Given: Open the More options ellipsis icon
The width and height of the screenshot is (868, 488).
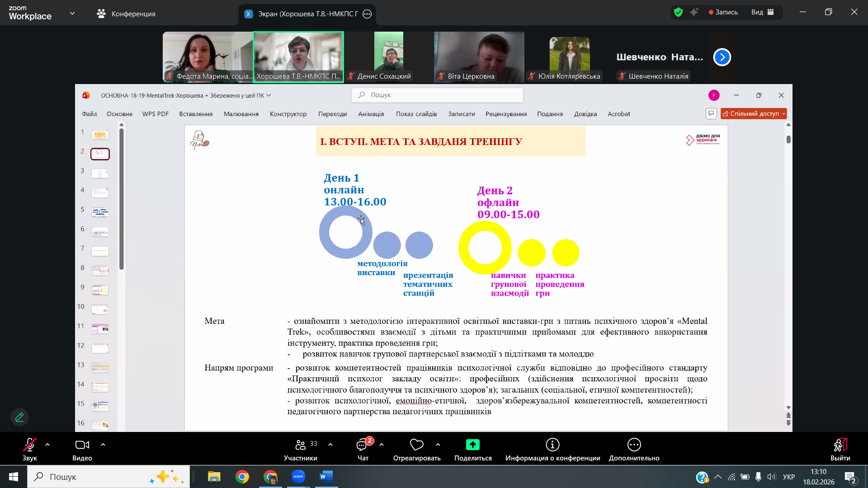Looking at the screenshot, I should [634, 446].
